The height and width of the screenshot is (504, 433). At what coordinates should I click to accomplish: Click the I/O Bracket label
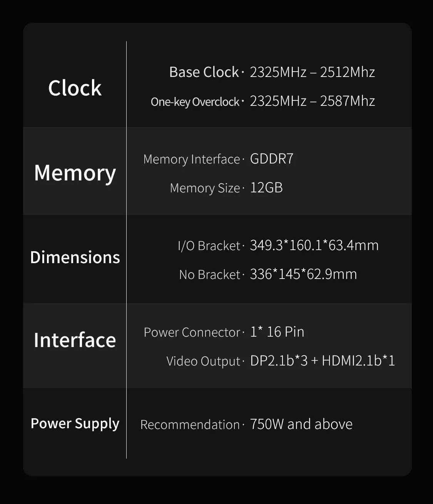(209, 246)
